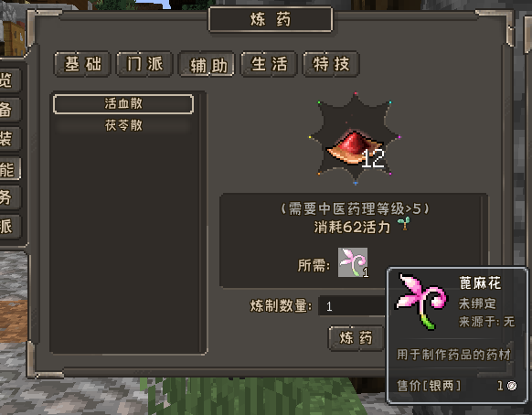Click the 炼制数量 quantity input field
Screen dimensions: 532x415
352,306
